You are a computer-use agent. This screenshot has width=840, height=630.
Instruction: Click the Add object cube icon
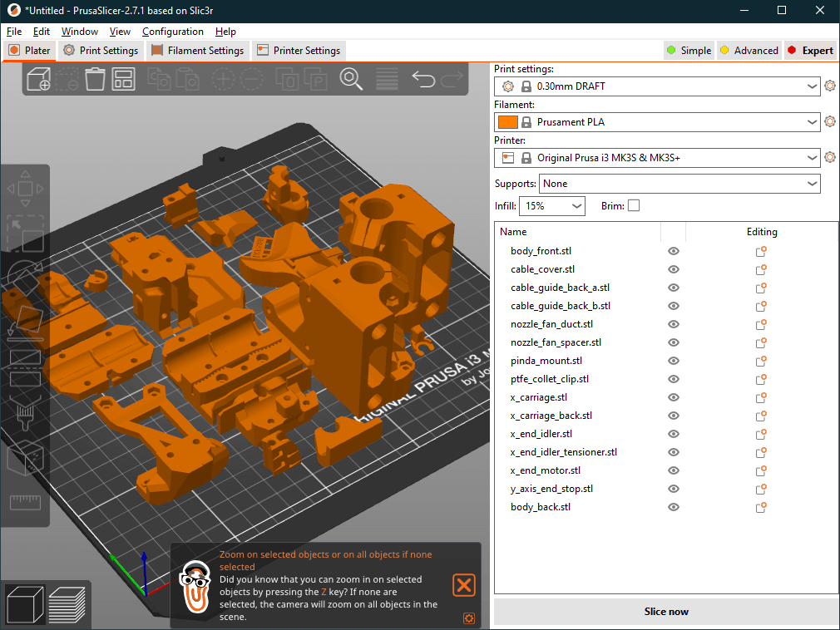(x=40, y=80)
